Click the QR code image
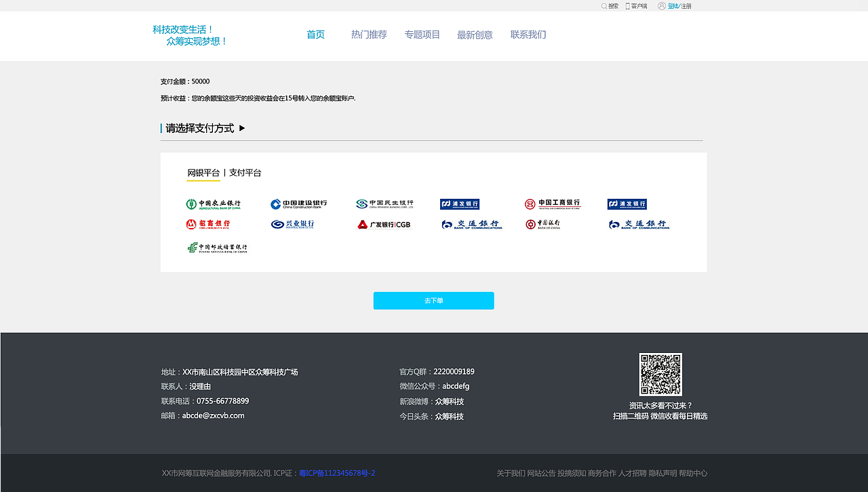This screenshot has width=868, height=492. (660, 375)
